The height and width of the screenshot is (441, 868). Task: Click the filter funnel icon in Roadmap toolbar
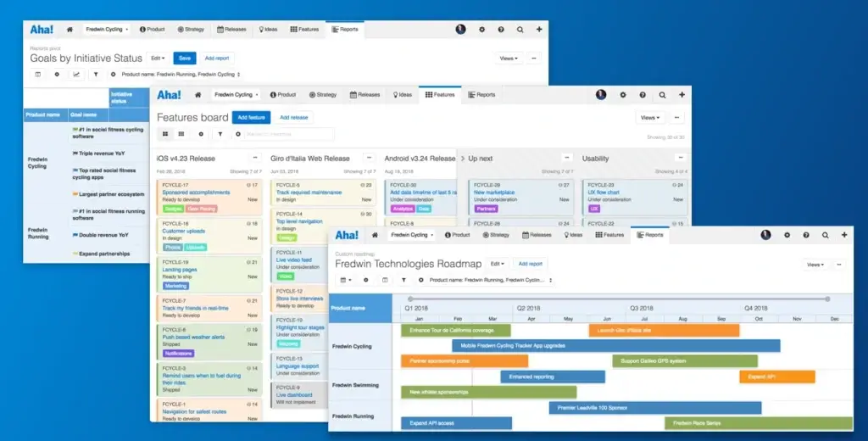404,281
